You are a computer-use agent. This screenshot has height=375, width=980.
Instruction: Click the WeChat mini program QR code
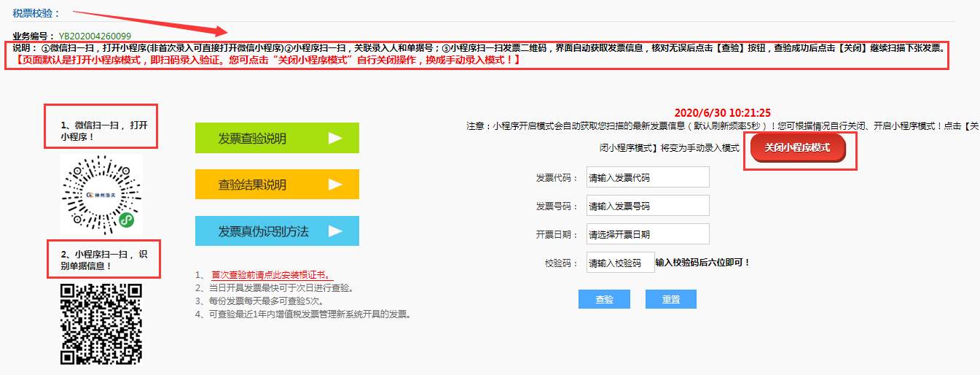[101, 195]
